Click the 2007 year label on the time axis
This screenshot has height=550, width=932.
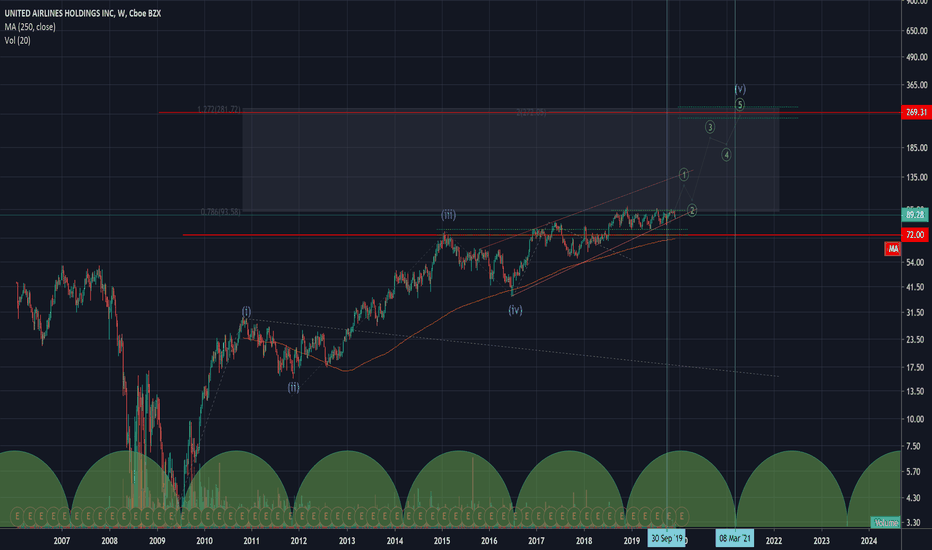click(62, 540)
